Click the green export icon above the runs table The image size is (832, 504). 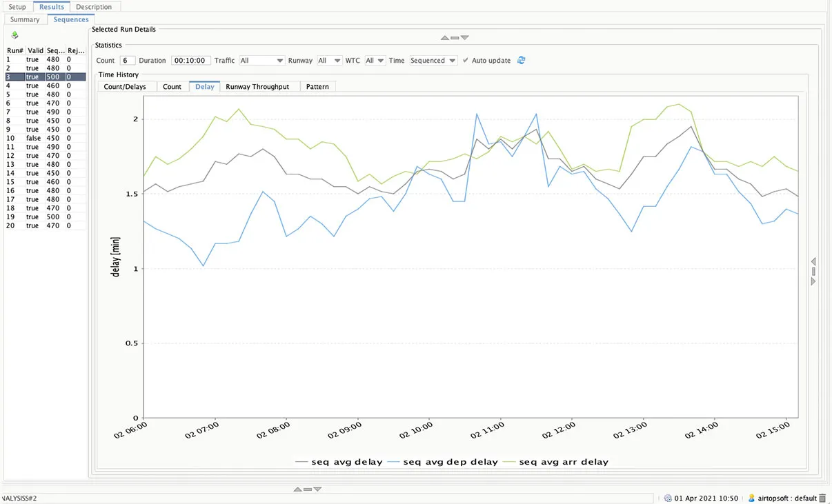point(15,34)
